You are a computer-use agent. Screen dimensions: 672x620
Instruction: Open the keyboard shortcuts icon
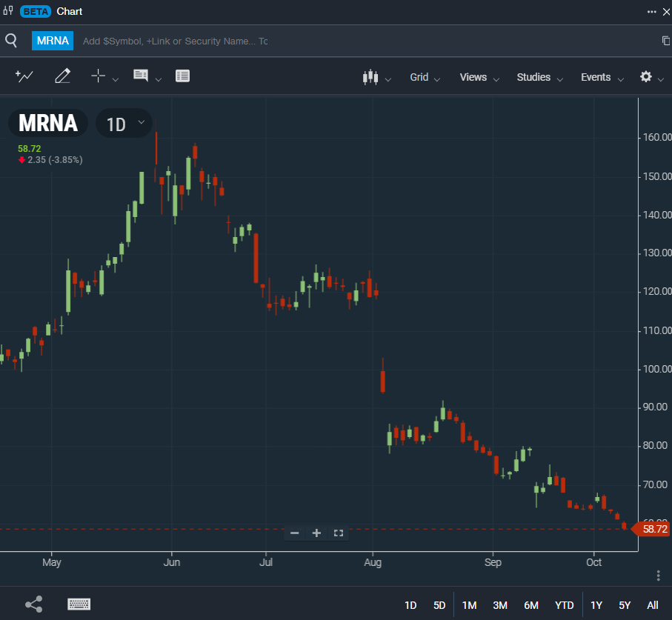[79, 604]
